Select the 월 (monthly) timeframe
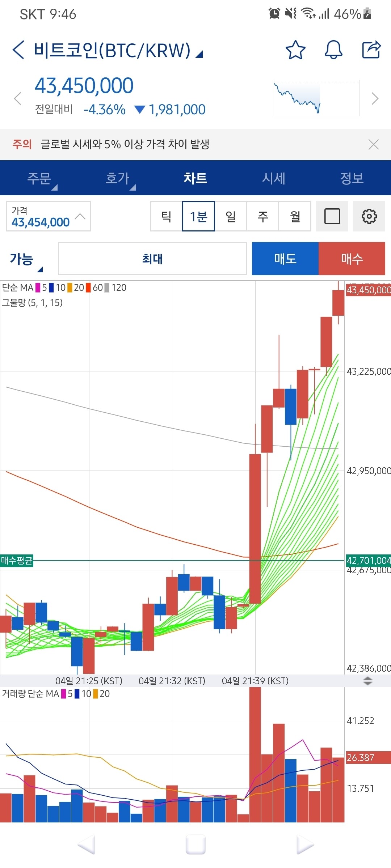Viewport: 391px width, 868px height. [x=295, y=216]
